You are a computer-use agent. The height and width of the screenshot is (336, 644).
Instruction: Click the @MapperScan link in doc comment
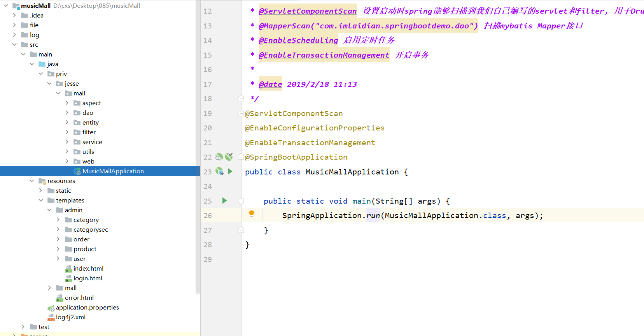tap(368, 26)
